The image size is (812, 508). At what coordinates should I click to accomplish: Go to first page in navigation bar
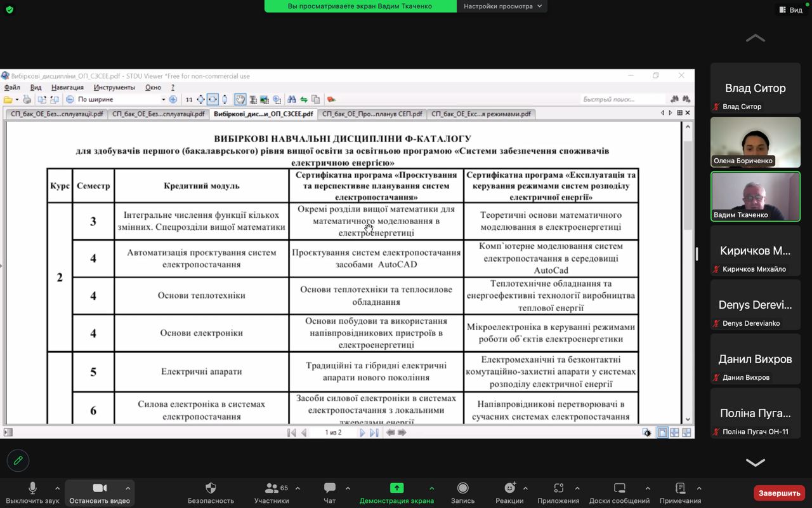click(x=292, y=432)
